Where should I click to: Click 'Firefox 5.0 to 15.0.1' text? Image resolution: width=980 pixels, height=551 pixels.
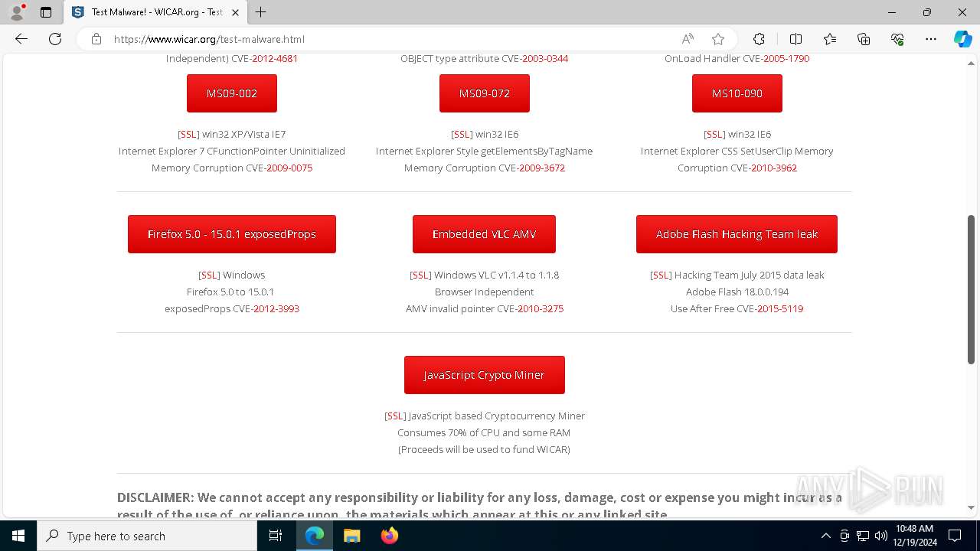[x=230, y=292]
